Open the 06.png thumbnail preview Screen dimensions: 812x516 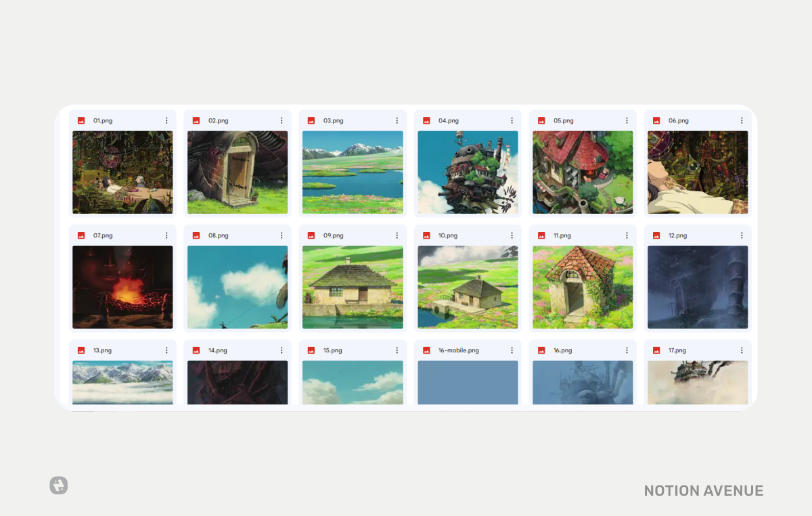698,172
